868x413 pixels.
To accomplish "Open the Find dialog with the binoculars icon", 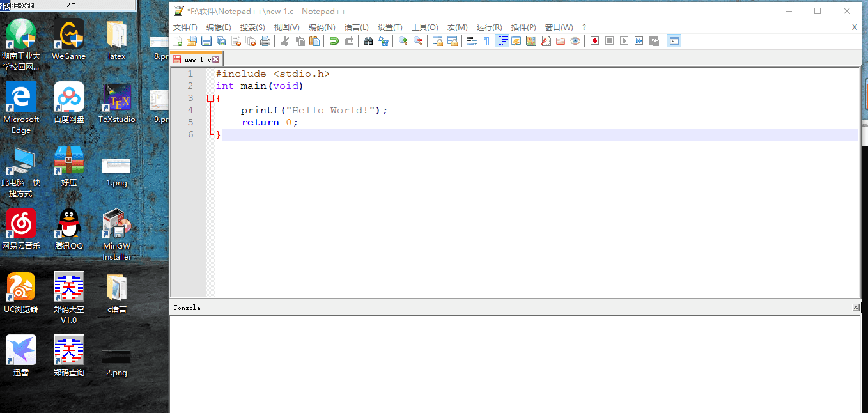I will click(x=368, y=40).
